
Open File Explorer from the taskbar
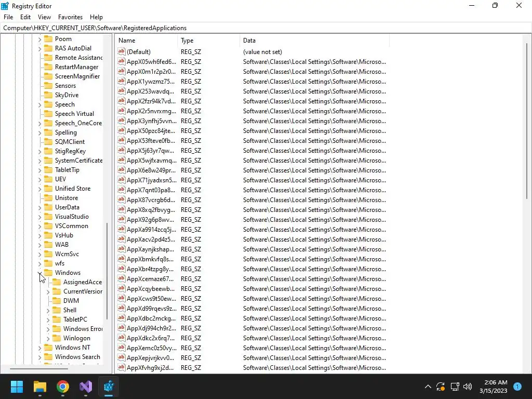click(39, 387)
